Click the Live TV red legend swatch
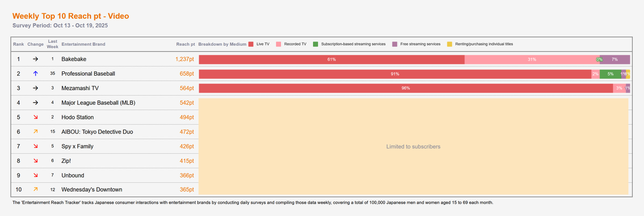Image resolution: width=644 pixels, height=216 pixels. 251,44
